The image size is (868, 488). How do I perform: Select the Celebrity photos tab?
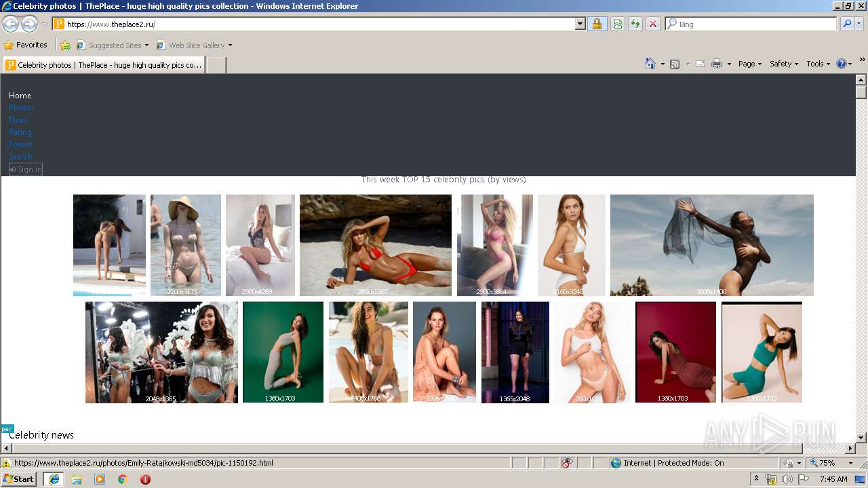[x=104, y=65]
